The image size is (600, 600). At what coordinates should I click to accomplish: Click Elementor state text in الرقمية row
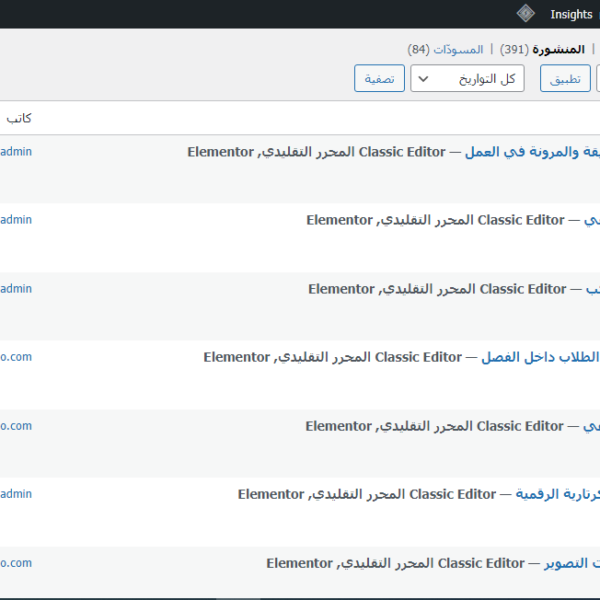click(271, 494)
